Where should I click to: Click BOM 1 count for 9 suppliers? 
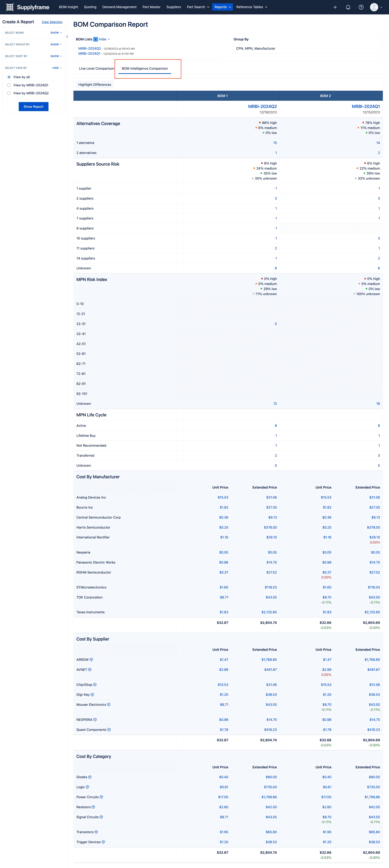[276, 228]
